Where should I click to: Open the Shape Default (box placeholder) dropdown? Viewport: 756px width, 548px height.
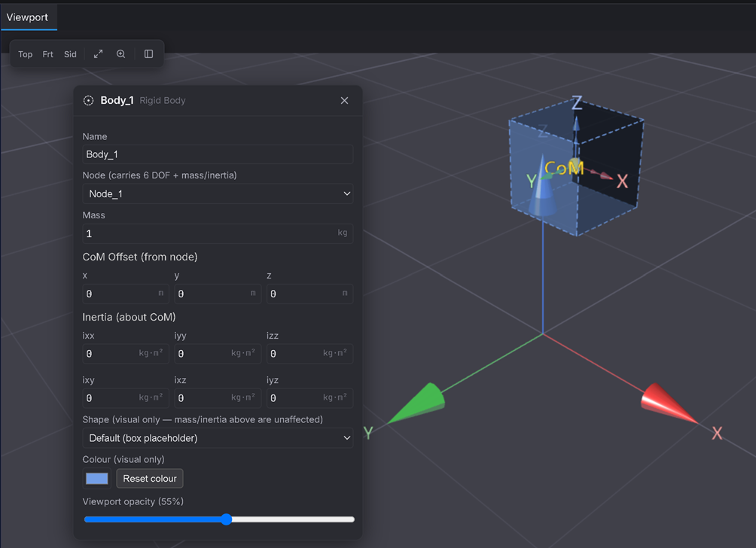218,438
